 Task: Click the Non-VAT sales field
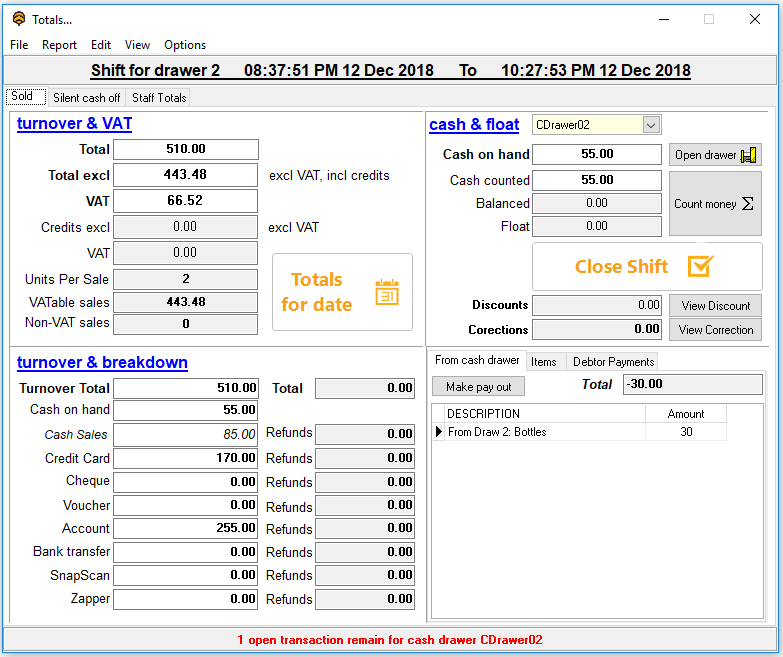pyautogui.click(x=185, y=324)
